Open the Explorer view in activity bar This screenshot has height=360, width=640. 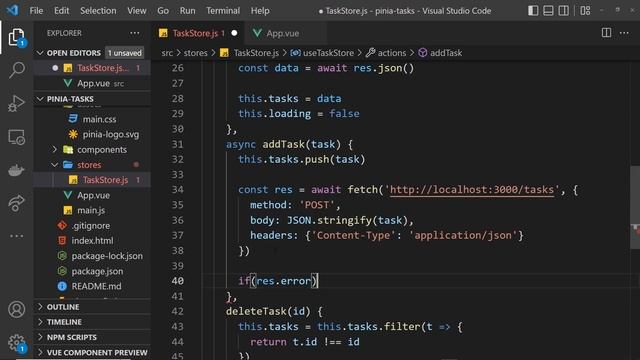[x=16, y=38]
